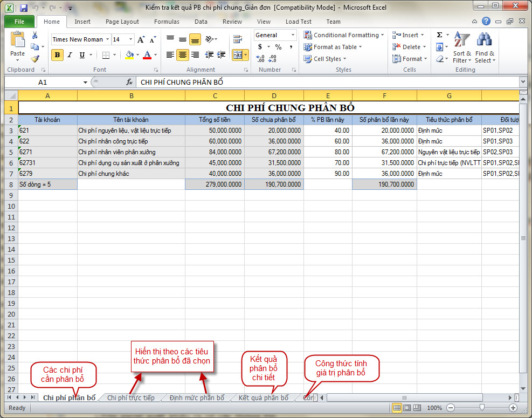Image resolution: width=532 pixels, height=418 pixels.
Task: Open the Name Box A1 dropdown
Action: coord(85,82)
